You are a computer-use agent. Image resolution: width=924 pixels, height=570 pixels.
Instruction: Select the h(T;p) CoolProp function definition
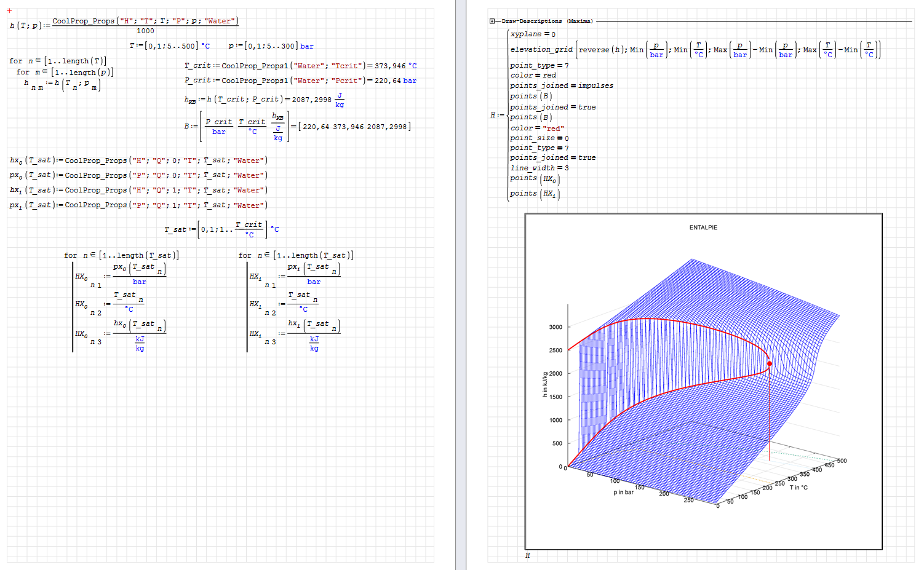[124, 25]
